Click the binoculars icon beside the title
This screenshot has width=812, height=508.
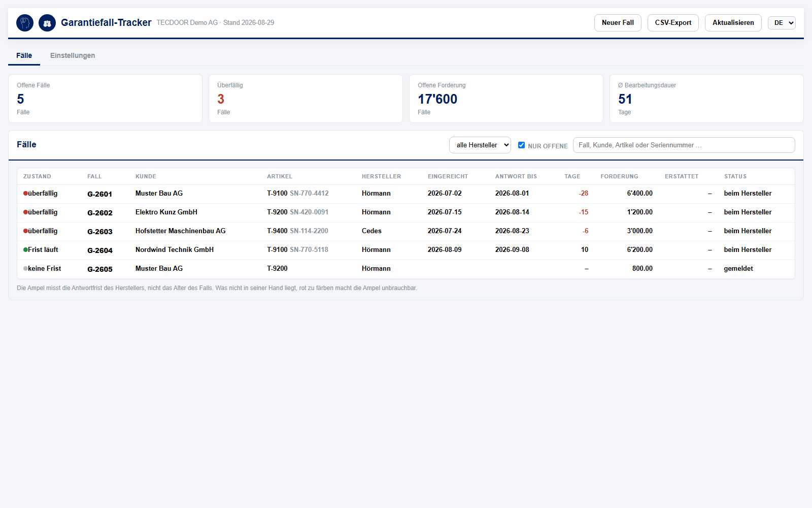(x=47, y=23)
